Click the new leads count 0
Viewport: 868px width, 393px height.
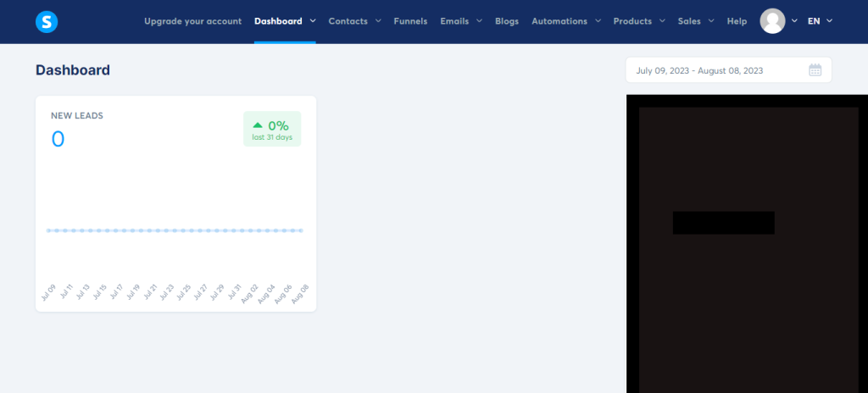click(58, 139)
